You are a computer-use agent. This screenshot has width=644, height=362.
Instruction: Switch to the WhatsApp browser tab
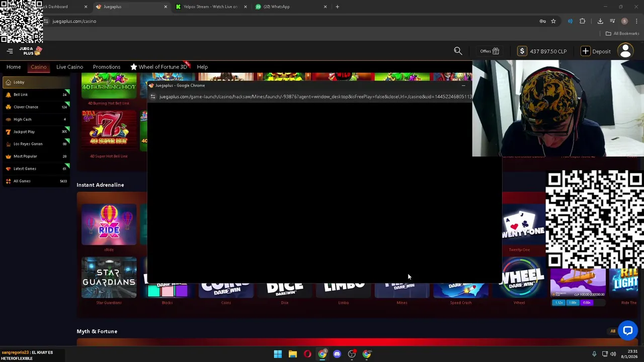[x=289, y=7]
